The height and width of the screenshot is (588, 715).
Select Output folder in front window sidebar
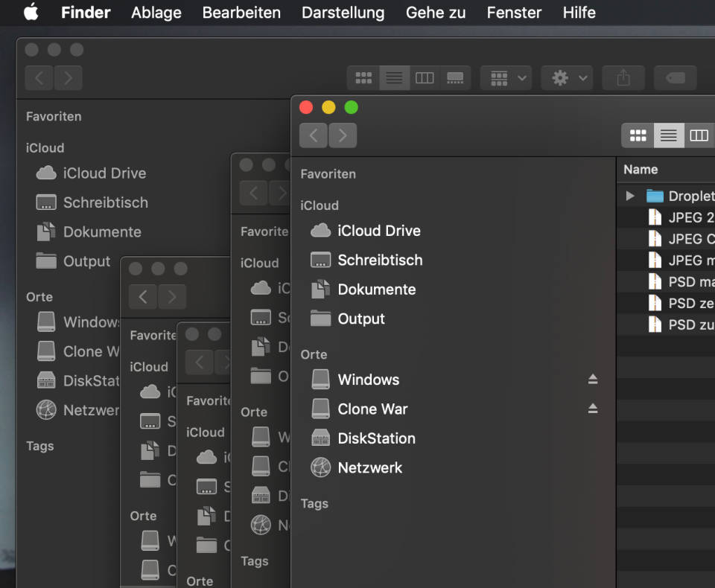click(348, 319)
